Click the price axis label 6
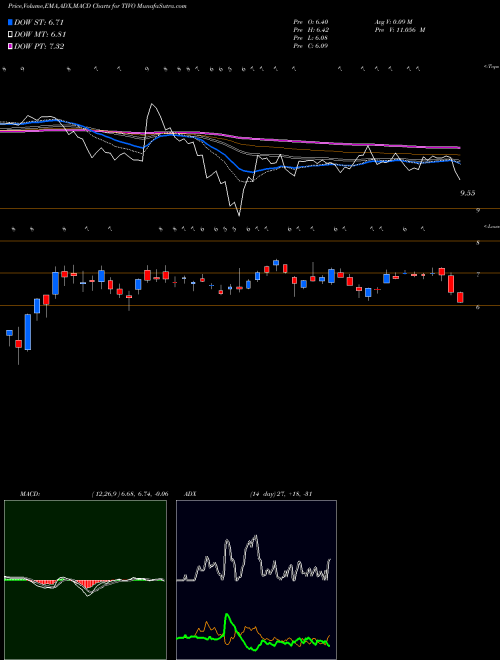Image resolution: width=500 pixels, height=660 pixels. coord(478,307)
